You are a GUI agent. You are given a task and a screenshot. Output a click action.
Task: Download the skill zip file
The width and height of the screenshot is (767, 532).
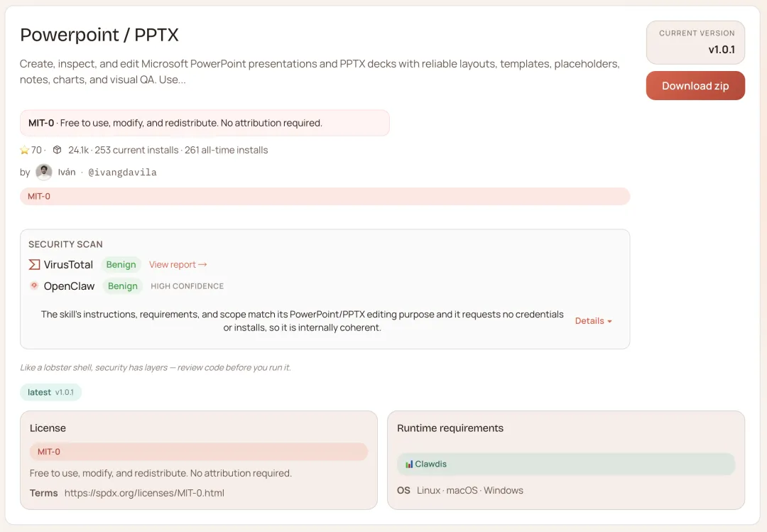pyautogui.click(x=695, y=86)
